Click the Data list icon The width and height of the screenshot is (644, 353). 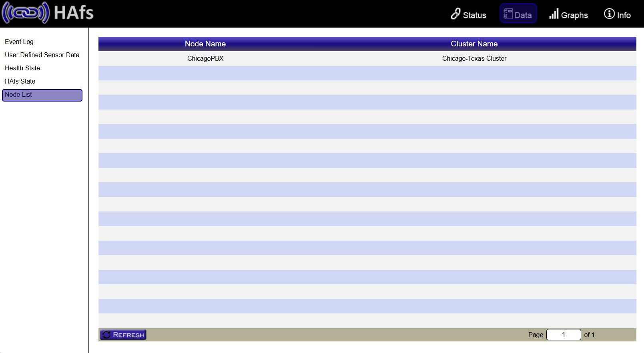508,14
